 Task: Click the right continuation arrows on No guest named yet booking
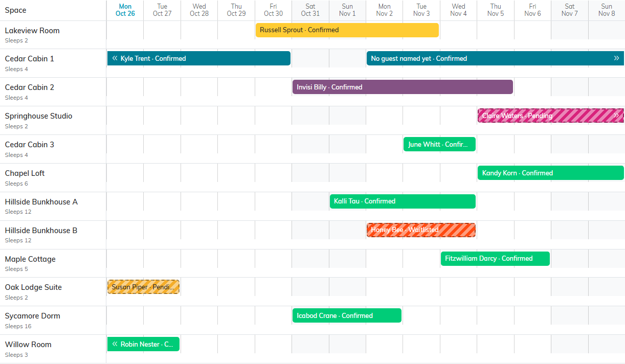pyautogui.click(x=616, y=58)
